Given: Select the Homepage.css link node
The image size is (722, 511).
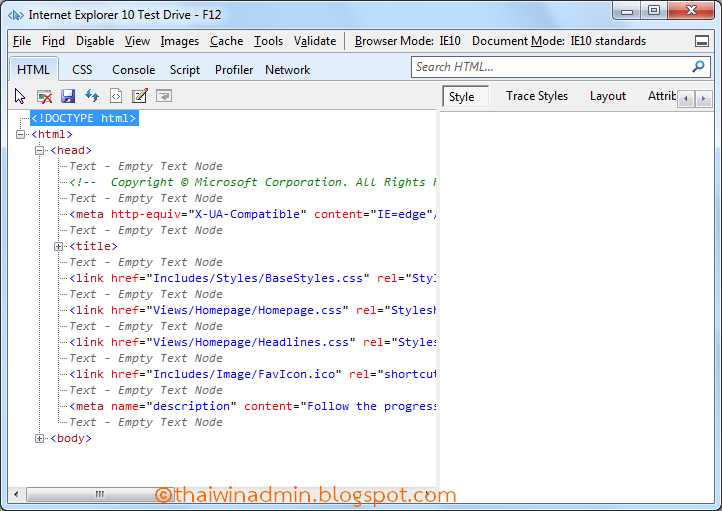Looking at the screenshot, I should [252, 310].
